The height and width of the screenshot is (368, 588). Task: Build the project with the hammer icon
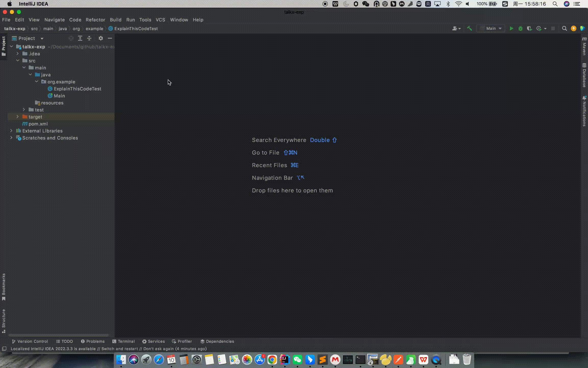point(469,28)
